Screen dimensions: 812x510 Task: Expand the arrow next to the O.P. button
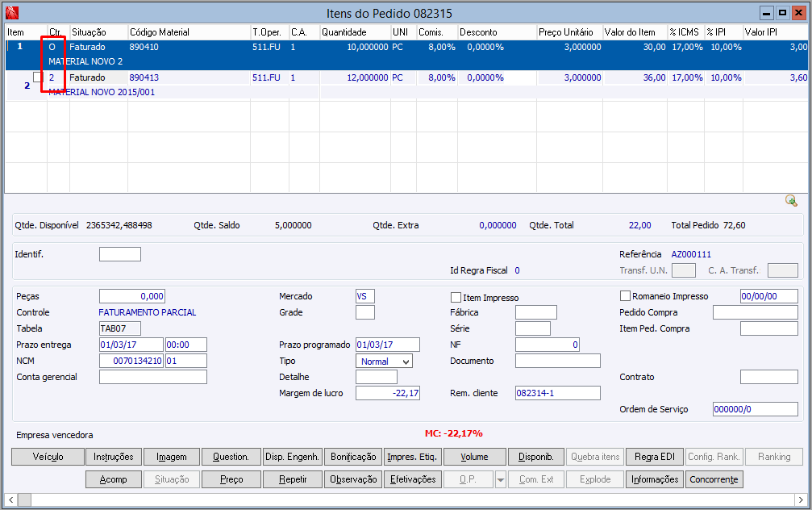(501, 479)
